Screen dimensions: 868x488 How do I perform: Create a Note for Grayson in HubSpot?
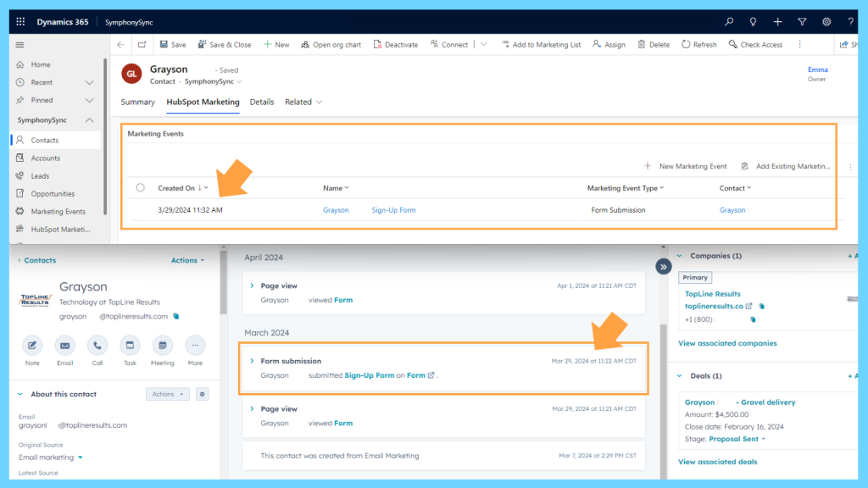[32, 346]
